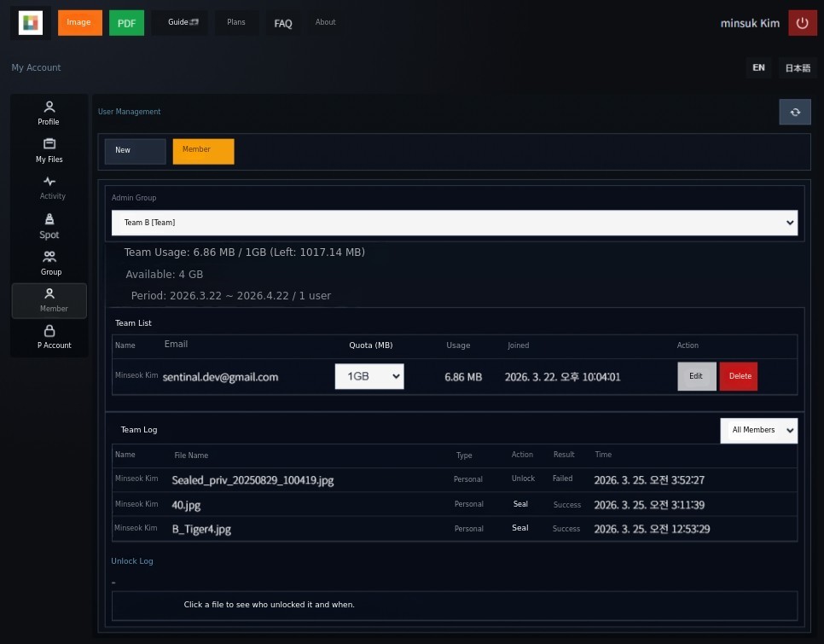The image size is (824, 644).
Task: Open Profile in the sidebar
Action: pos(49,113)
